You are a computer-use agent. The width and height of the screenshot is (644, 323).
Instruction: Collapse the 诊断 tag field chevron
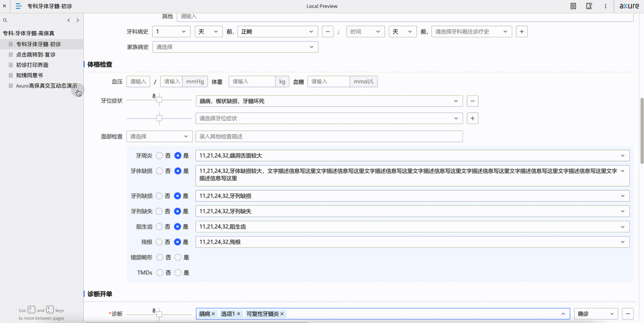563,313
